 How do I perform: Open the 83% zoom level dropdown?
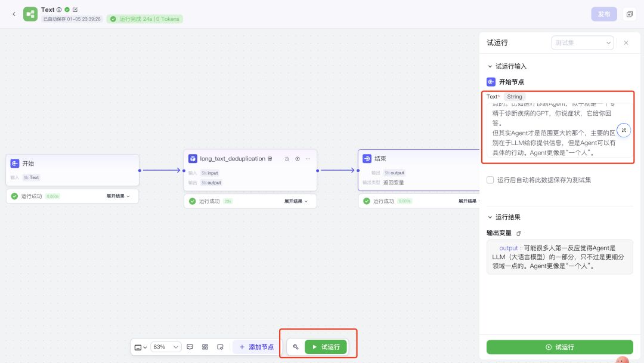click(166, 347)
